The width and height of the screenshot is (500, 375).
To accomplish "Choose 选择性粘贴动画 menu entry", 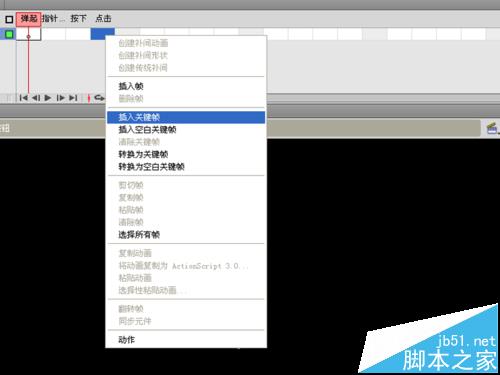I will (x=186, y=290).
